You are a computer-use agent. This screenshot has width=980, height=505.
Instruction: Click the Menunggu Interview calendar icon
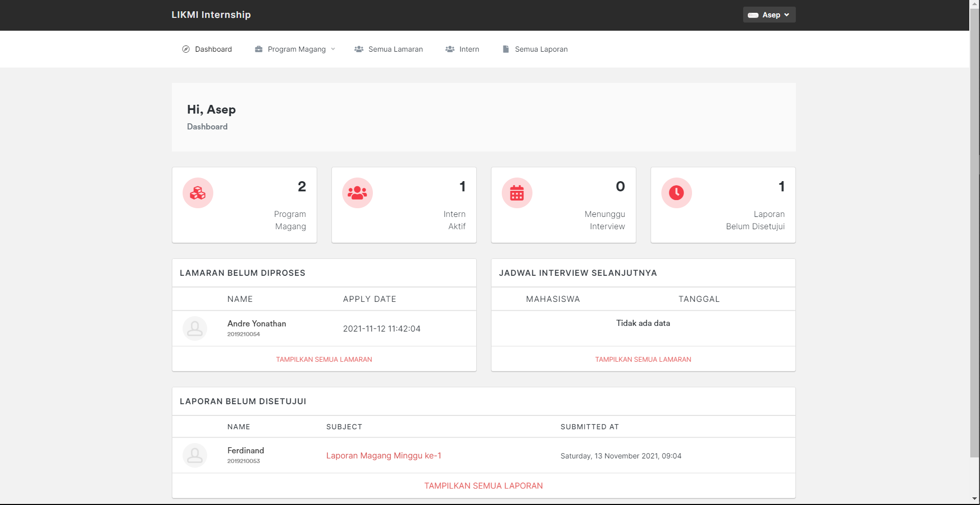pos(517,193)
